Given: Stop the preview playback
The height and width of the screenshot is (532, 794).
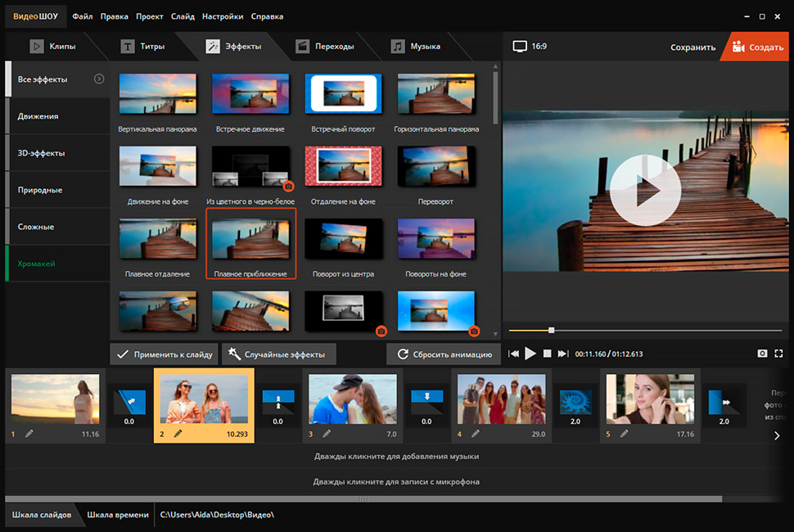Looking at the screenshot, I should (x=547, y=354).
